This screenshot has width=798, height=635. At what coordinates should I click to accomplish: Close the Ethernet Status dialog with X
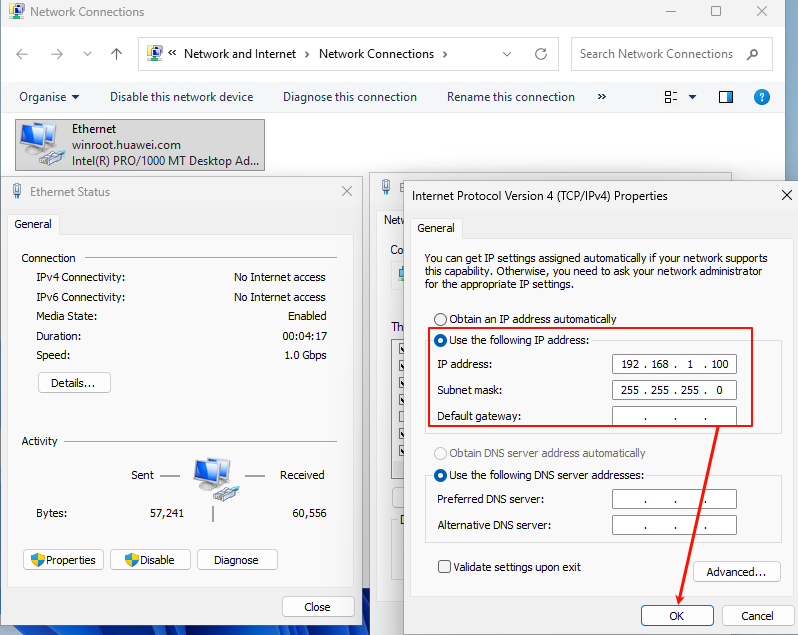347,191
